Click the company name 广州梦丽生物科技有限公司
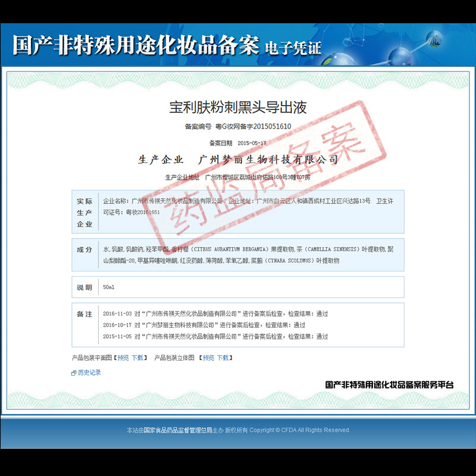Viewport: 476px width, 476px height. click(268, 159)
